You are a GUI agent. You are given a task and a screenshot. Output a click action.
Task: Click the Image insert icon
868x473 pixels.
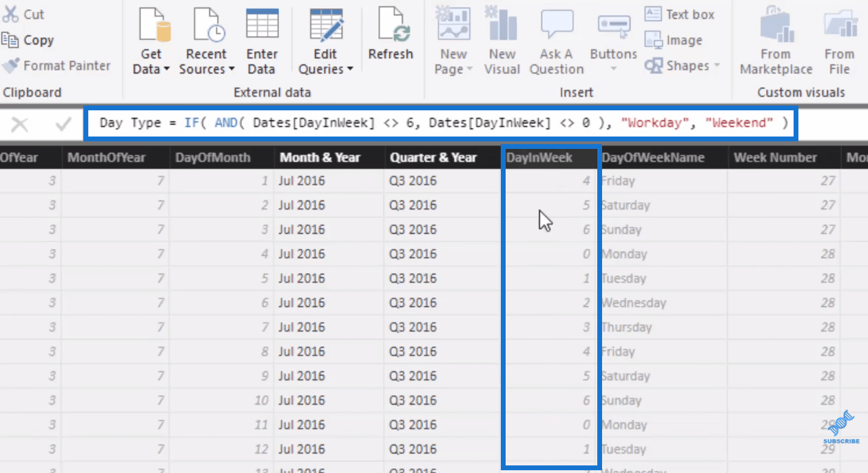[x=652, y=40]
